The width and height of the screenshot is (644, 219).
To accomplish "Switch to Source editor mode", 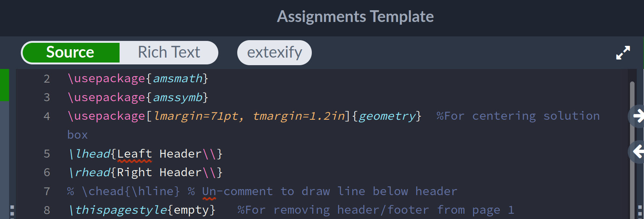I will click(x=71, y=52).
